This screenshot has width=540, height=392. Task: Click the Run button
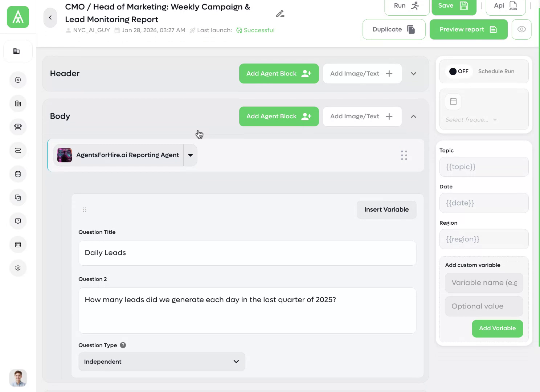407,6
